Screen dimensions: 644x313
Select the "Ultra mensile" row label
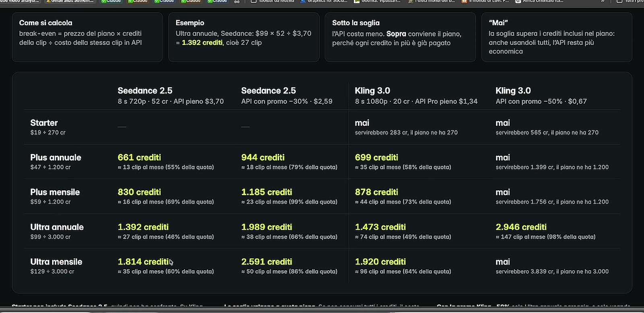(56, 262)
